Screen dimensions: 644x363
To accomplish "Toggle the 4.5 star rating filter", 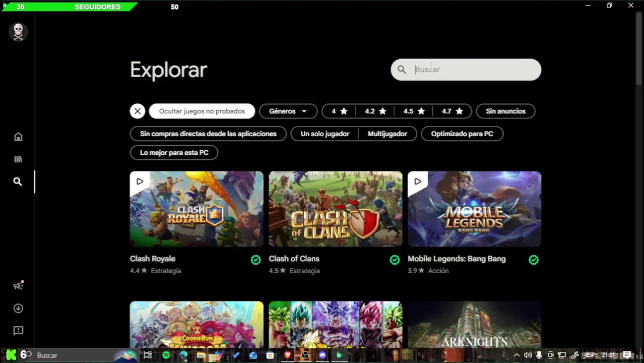I will pos(414,111).
